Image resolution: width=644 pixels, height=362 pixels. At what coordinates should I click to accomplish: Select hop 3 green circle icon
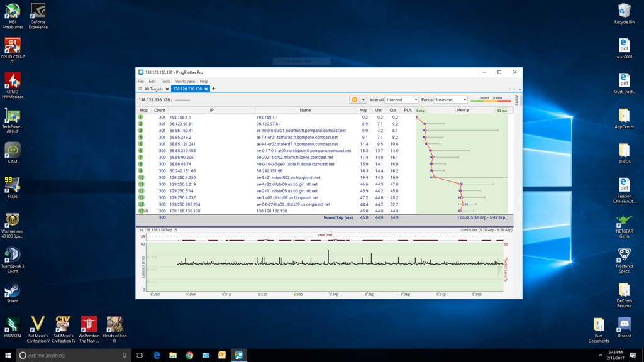click(x=140, y=131)
